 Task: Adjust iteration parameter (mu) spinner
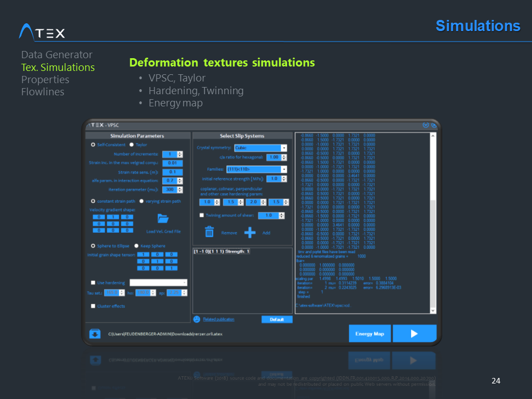(x=180, y=190)
